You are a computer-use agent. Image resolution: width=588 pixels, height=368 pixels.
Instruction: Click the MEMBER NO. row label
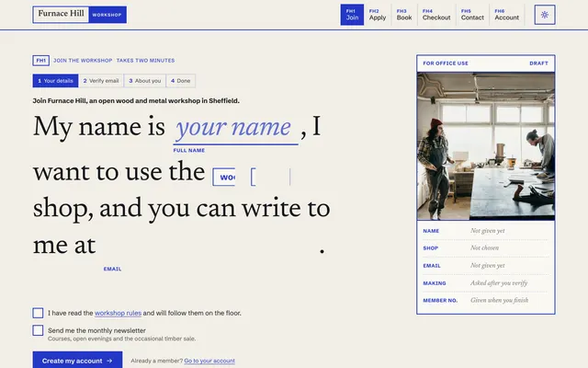click(440, 301)
